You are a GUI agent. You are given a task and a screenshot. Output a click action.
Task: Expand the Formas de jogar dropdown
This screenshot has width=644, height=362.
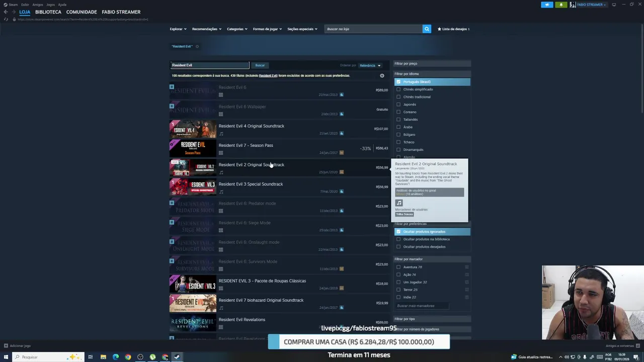267,29
